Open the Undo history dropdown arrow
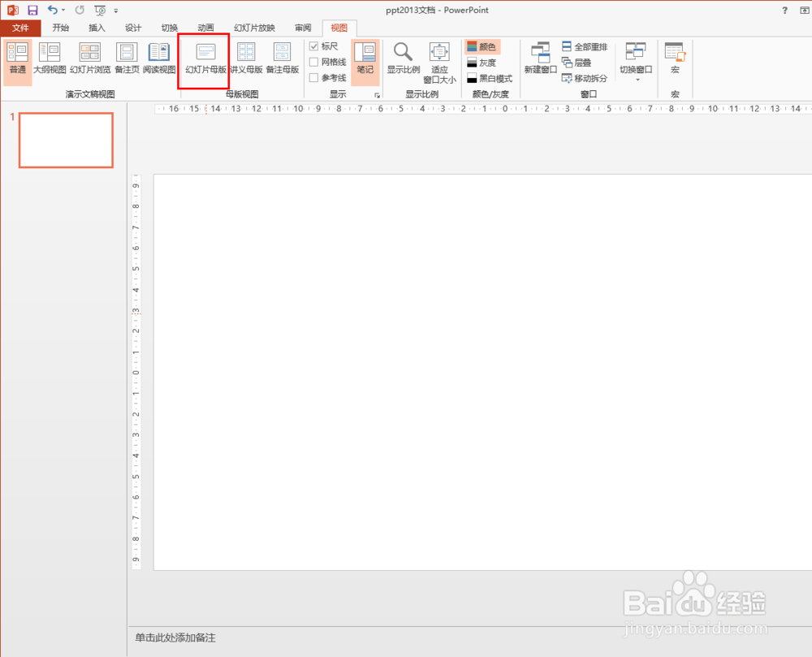This screenshot has width=812, height=657. tap(63, 10)
